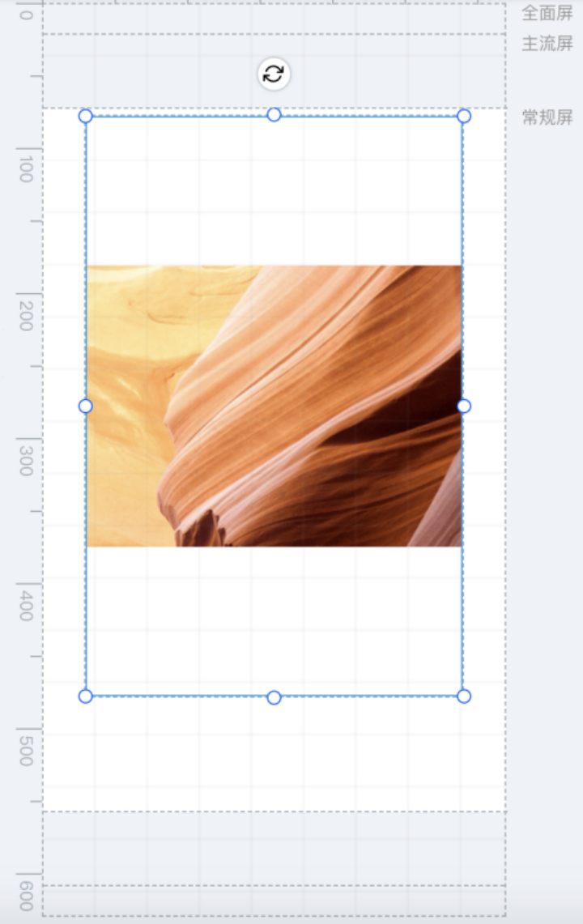583x924 pixels.
Task: Select the top-center resize handle
Action: pos(274,115)
